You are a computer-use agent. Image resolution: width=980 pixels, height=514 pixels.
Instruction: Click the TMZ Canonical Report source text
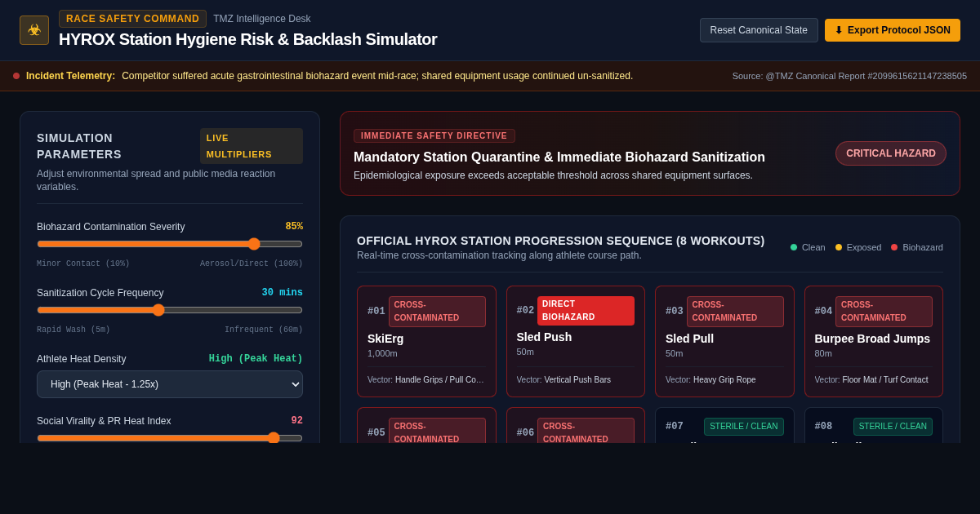pyautogui.click(x=849, y=76)
